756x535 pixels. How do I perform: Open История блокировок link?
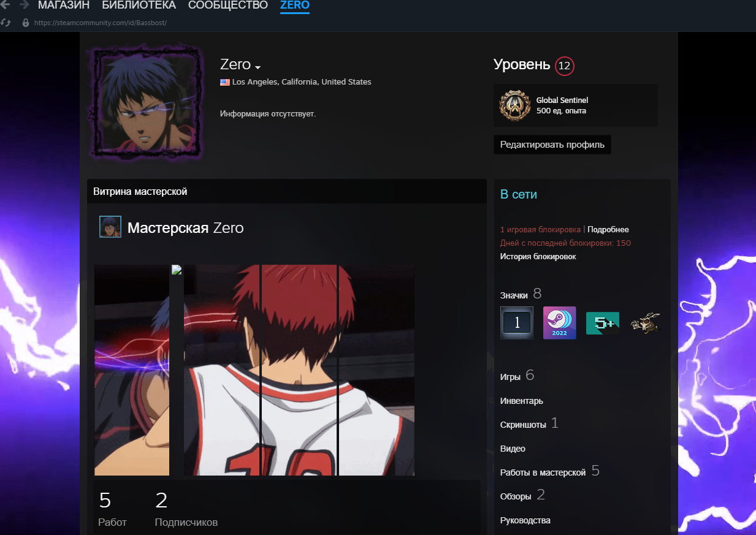click(538, 257)
